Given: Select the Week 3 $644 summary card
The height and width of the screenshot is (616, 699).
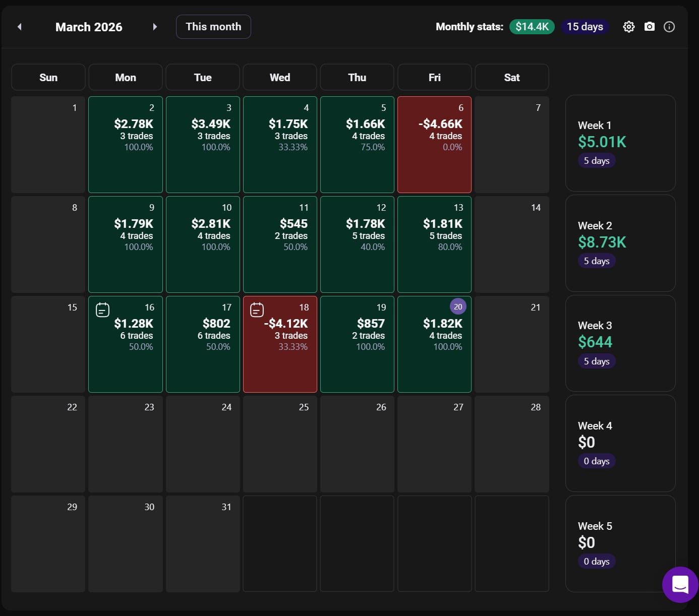Looking at the screenshot, I should tap(620, 343).
